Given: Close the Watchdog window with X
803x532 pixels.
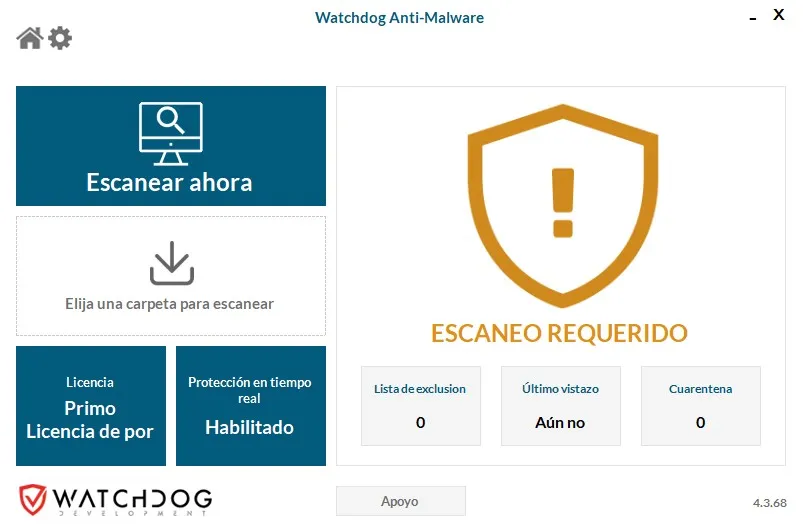Looking at the screenshot, I should (778, 14).
